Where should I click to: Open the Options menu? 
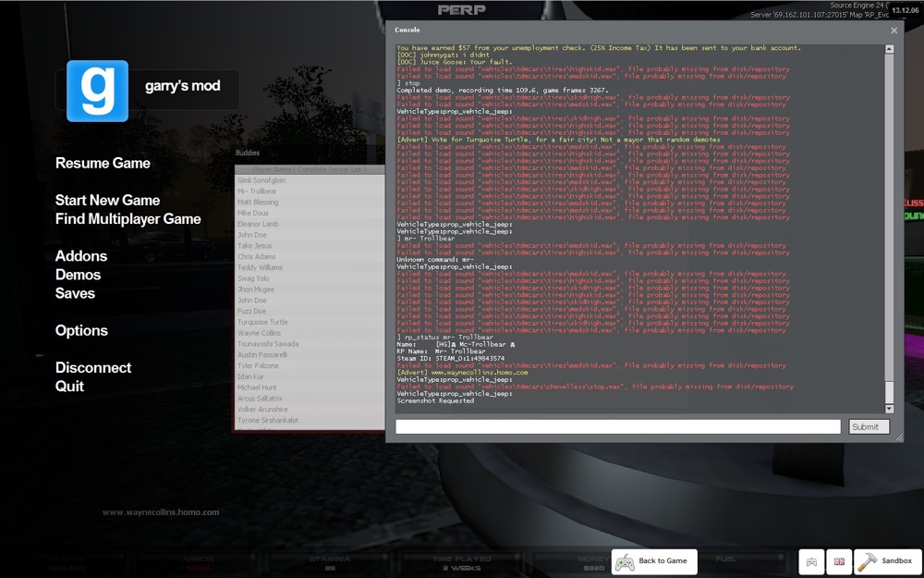(x=81, y=330)
